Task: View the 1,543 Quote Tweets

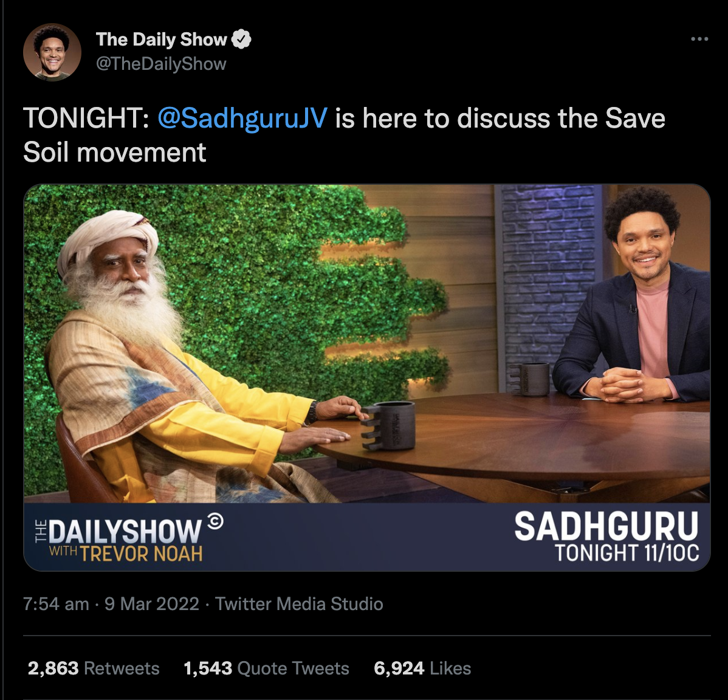Action: pos(267,668)
